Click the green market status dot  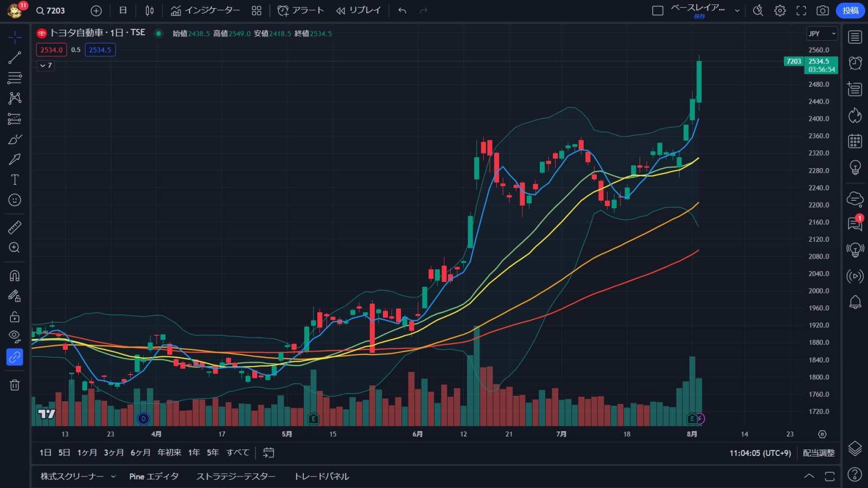(158, 33)
